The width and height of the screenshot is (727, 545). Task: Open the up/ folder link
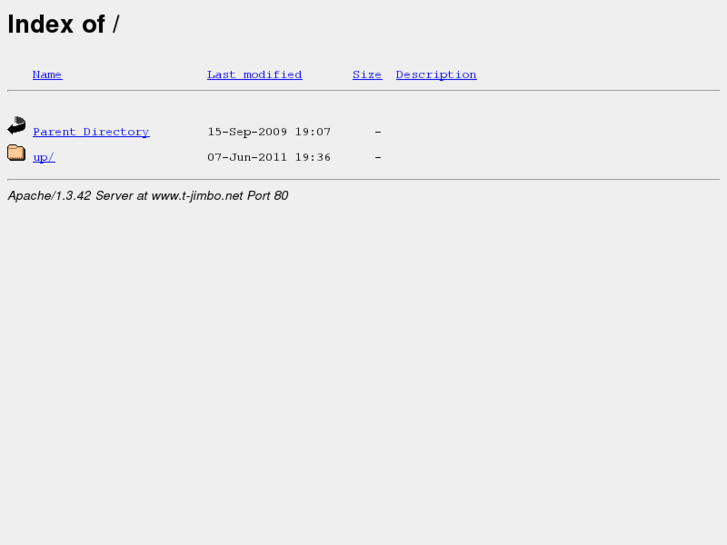[44, 157]
